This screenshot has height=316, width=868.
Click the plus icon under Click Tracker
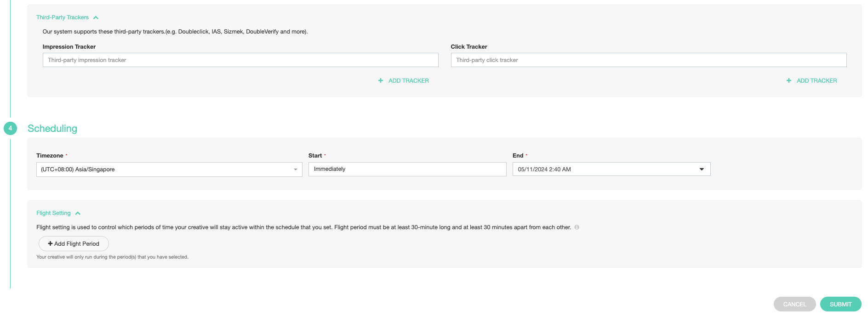tap(789, 81)
